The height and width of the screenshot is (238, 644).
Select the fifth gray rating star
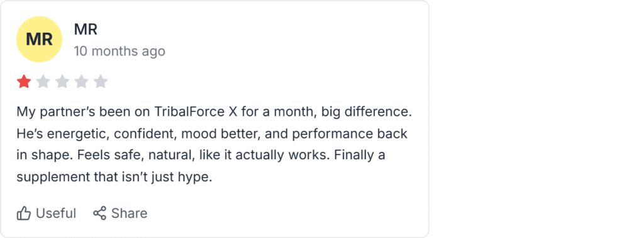coord(100,82)
